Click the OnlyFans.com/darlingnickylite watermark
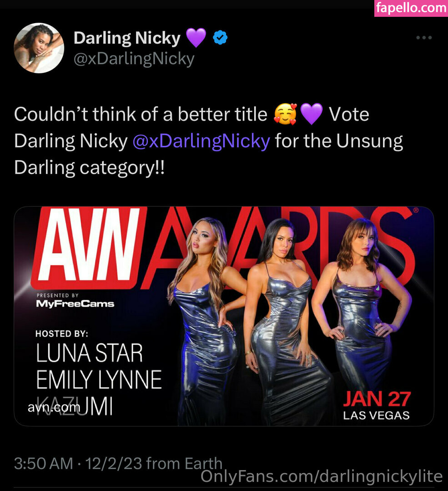448x491 pixels. coord(322,476)
